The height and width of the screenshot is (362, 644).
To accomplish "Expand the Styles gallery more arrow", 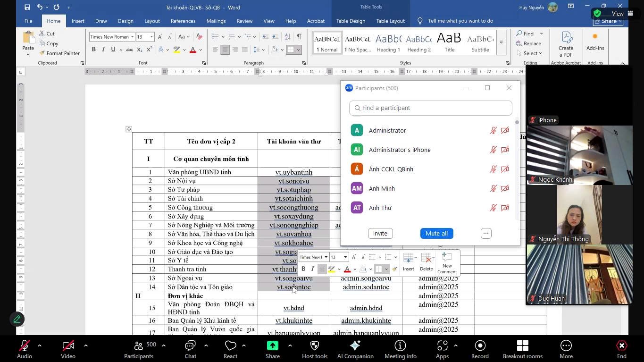I will [x=501, y=42].
